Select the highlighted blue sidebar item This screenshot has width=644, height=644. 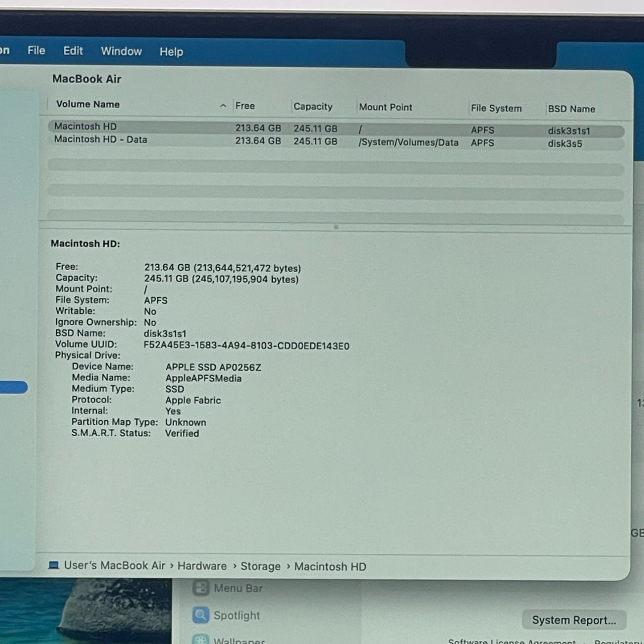click(13, 387)
